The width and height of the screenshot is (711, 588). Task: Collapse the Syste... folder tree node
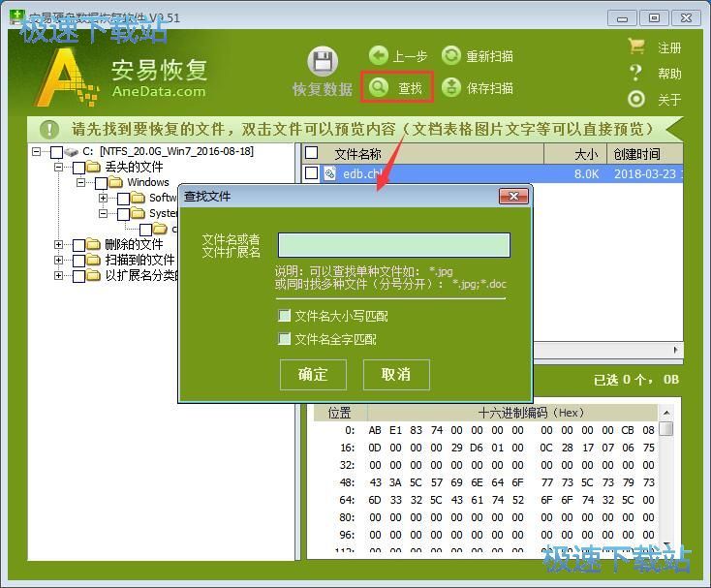(104, 213)
